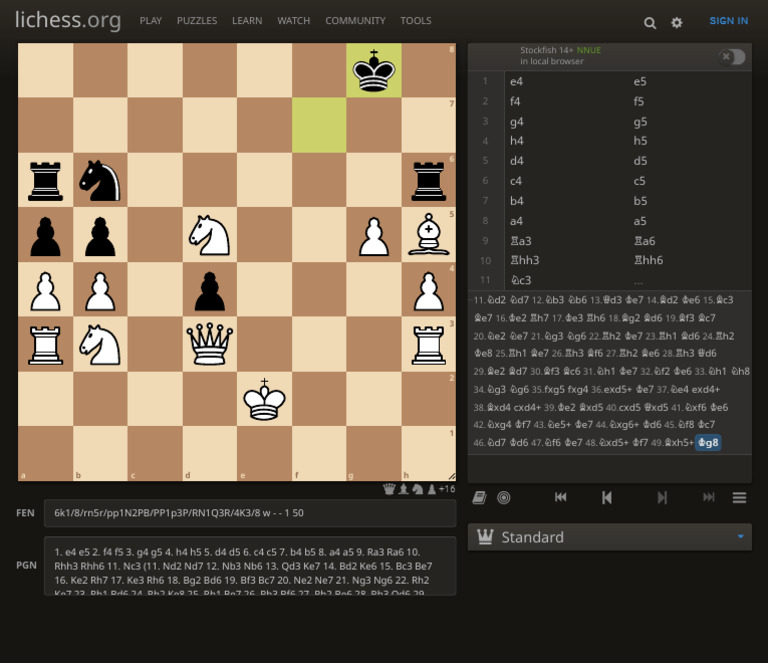The height and width of the screenshot is (663, 768).
Task: Open the site search magnifier icon
Action: (649, 23)
